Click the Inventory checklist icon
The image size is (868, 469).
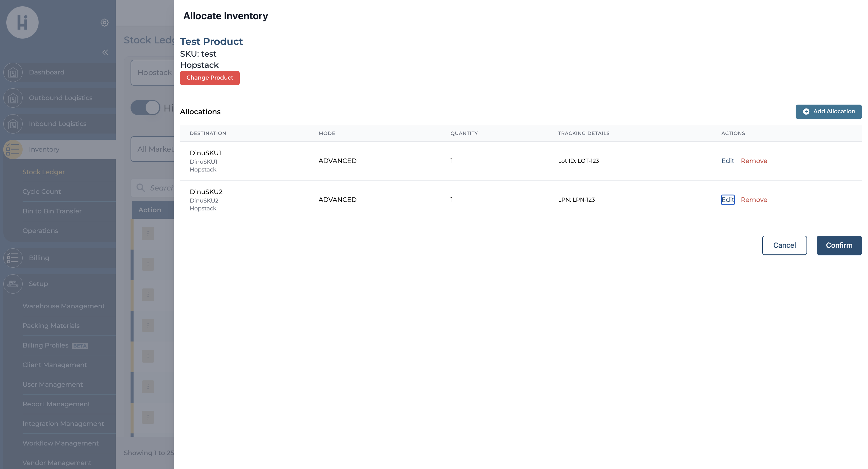coord(13,150)
